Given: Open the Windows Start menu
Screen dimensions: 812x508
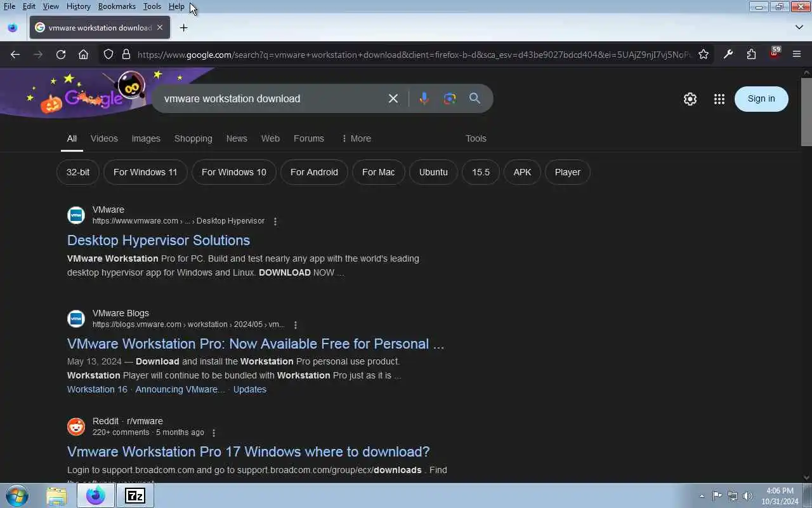Looking at the screenshot, I should pos(17,495).
